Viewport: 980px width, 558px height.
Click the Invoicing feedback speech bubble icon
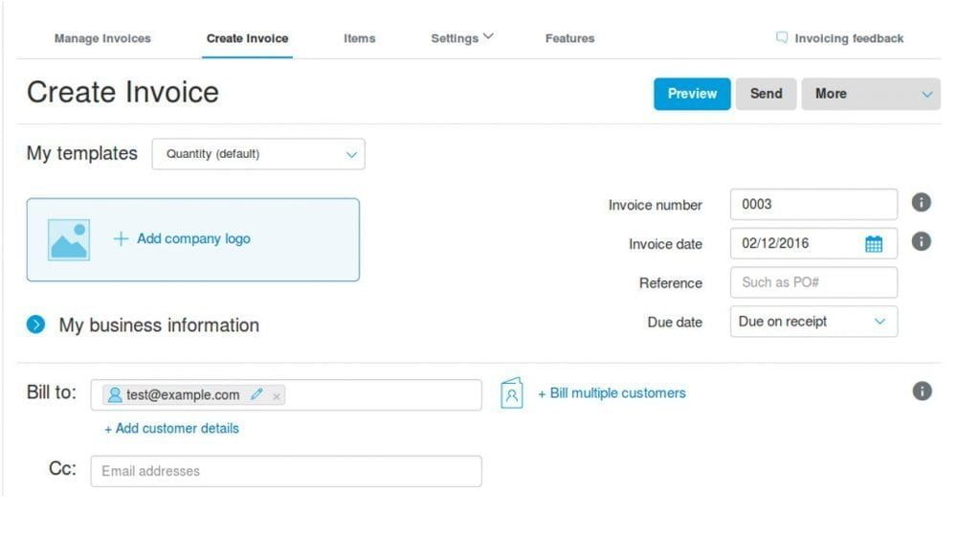click(782, 38)
